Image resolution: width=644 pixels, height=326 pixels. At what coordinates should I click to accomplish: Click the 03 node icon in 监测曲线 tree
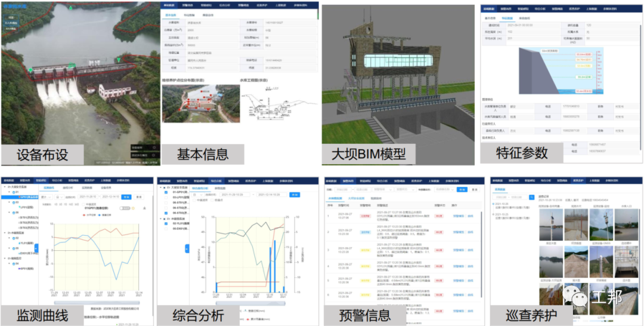point(14,202)
